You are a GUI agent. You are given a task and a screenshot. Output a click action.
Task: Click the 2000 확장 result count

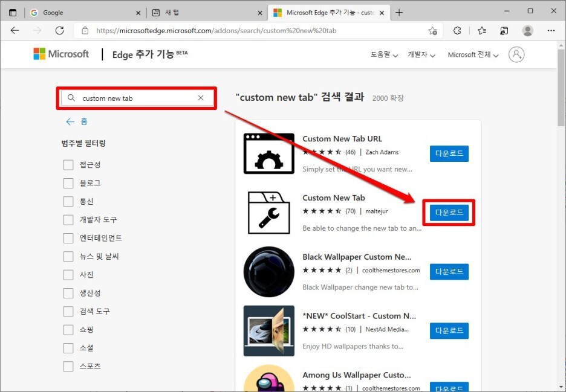click(388, 98)
